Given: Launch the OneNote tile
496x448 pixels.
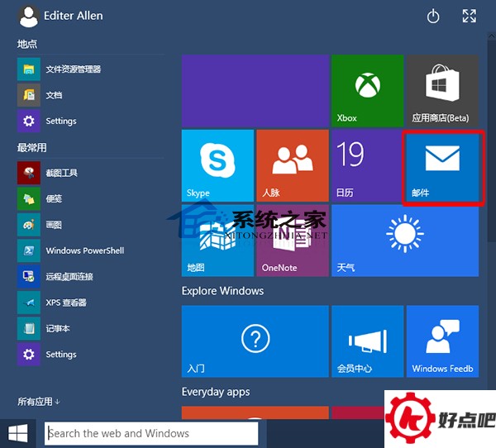Looking at the screenshot, I should (x=293, y=241).
